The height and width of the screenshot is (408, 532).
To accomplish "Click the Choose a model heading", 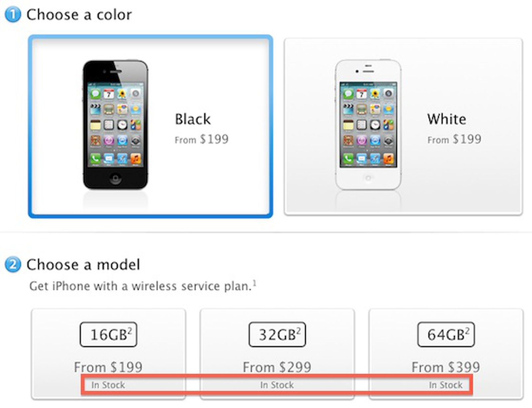I will pos(83,265).
